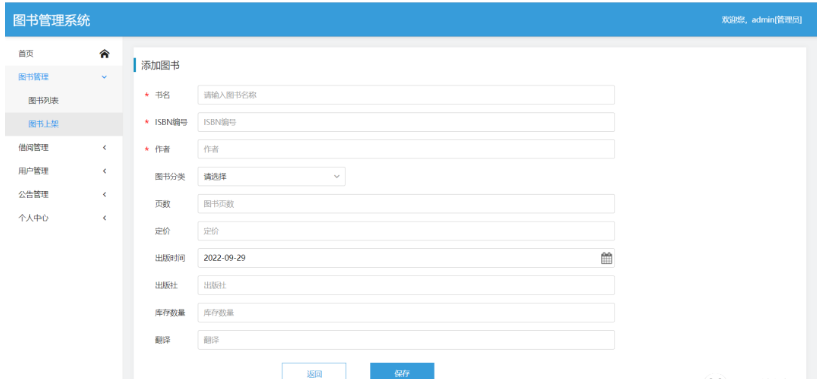Expand the 用户管理 arrow

click(x=104, y=171)
